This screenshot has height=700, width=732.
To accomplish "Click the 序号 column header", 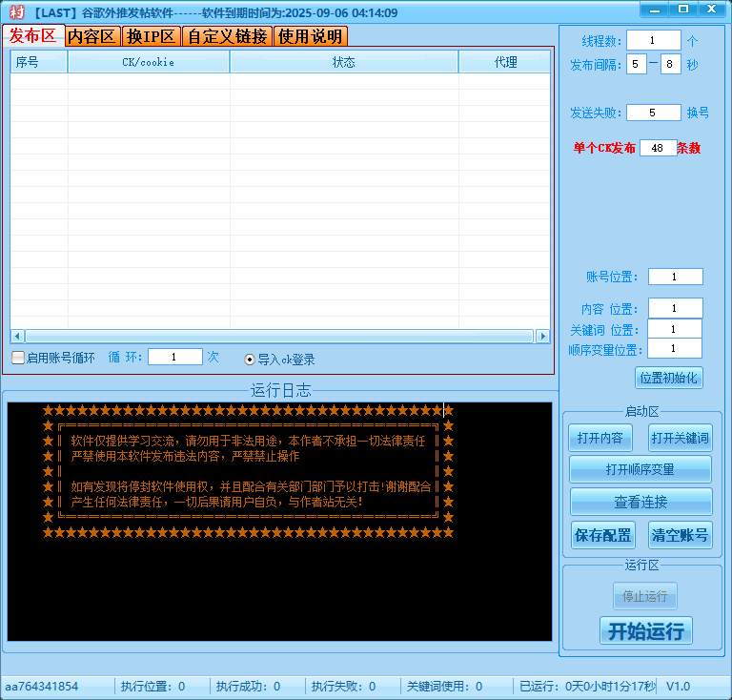I will [x=39, y=62].
